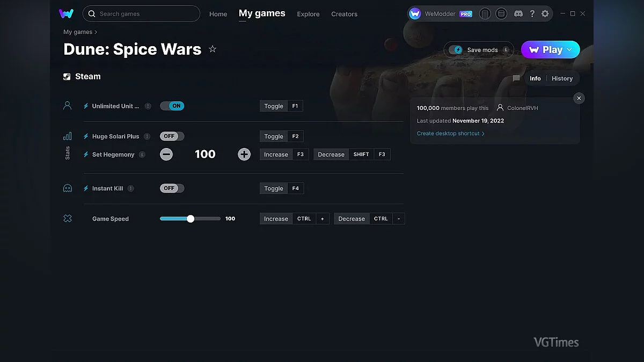Screen dimensions: 644x362
Task: Click the Game Speed value 100
Action: 230,219
